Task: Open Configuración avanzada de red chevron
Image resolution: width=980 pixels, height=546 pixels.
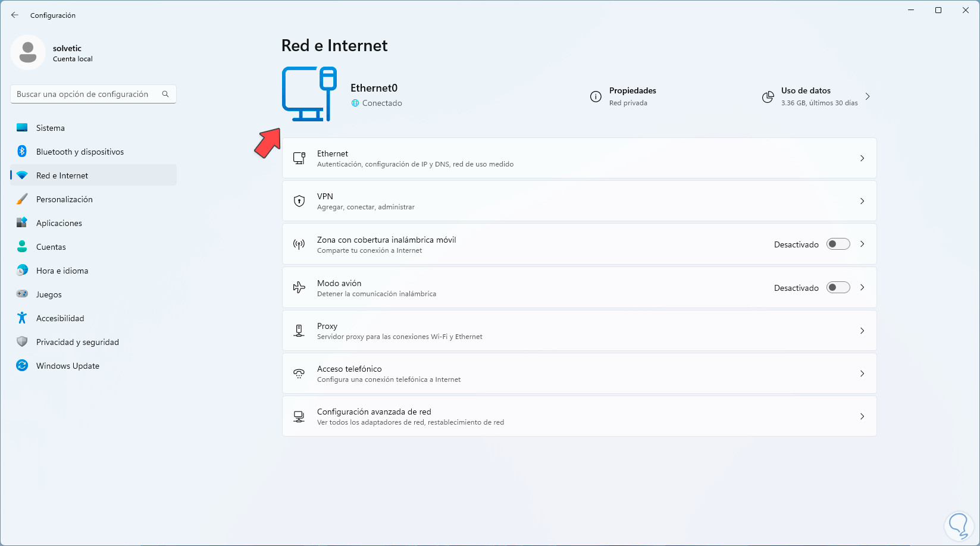Action: [862, 416]
